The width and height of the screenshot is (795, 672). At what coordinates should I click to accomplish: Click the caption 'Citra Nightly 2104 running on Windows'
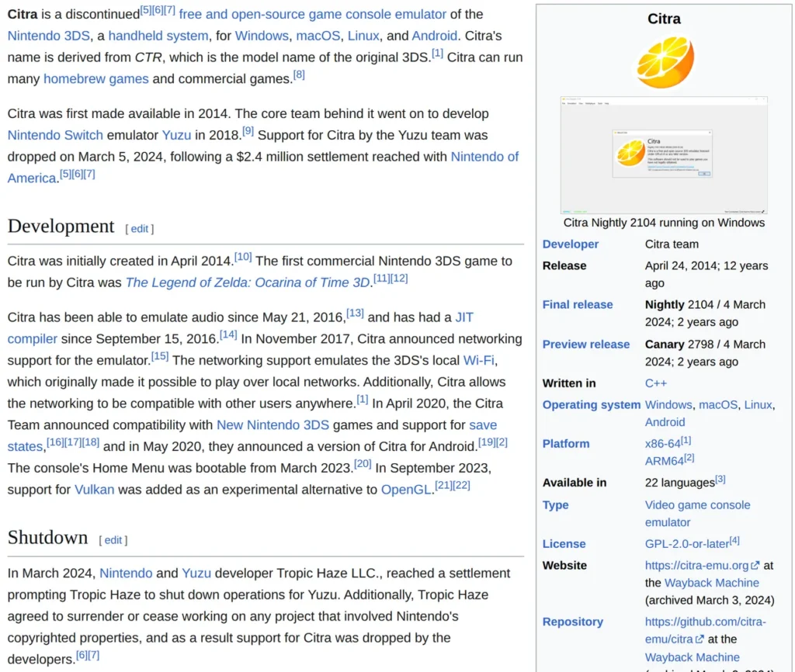(664, 223)
